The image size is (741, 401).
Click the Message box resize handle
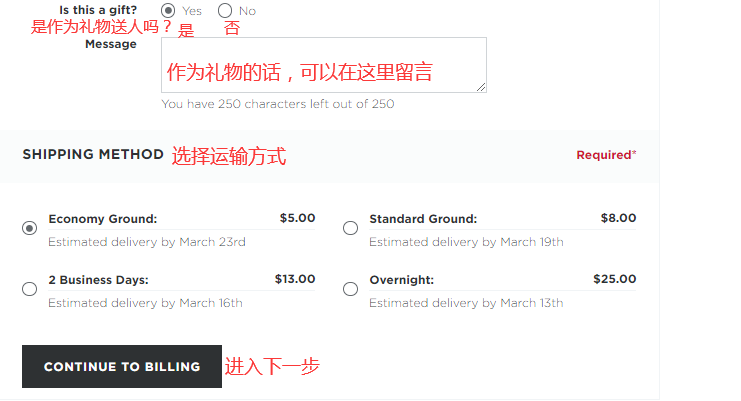coord(481,88)
